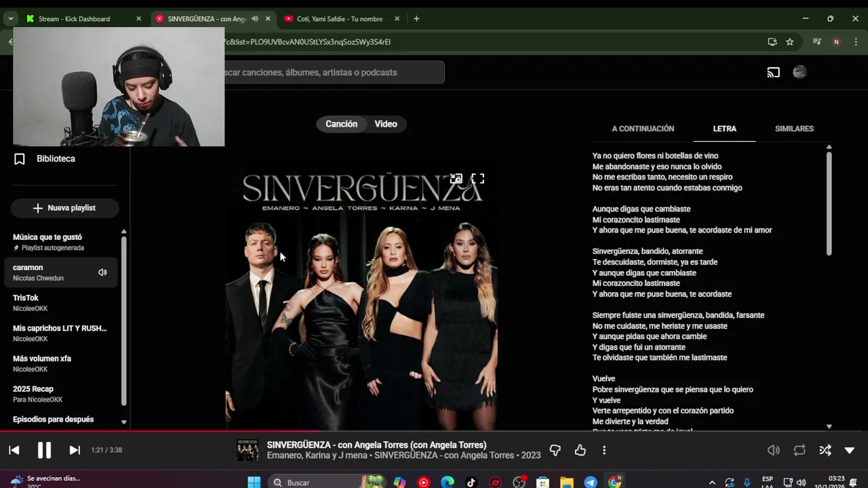Bookmark this page with star icon
Viewport: 868px width, 488px height.
point(790,42)
